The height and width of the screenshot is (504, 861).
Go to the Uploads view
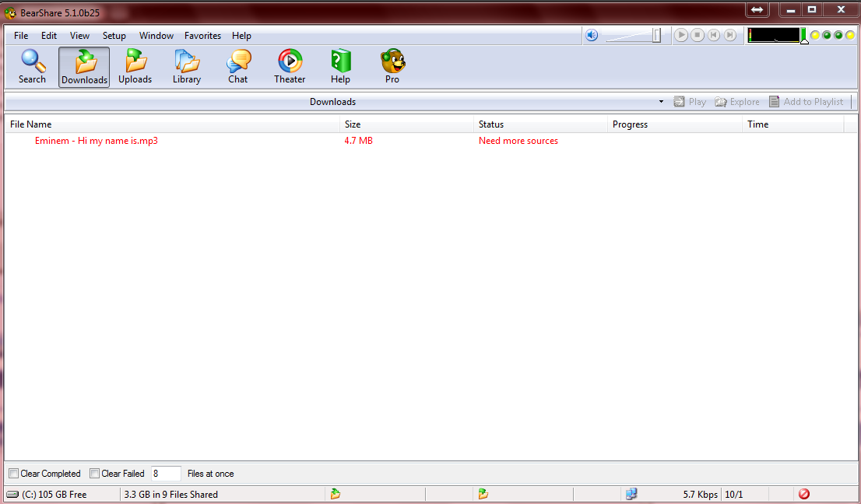135,66
